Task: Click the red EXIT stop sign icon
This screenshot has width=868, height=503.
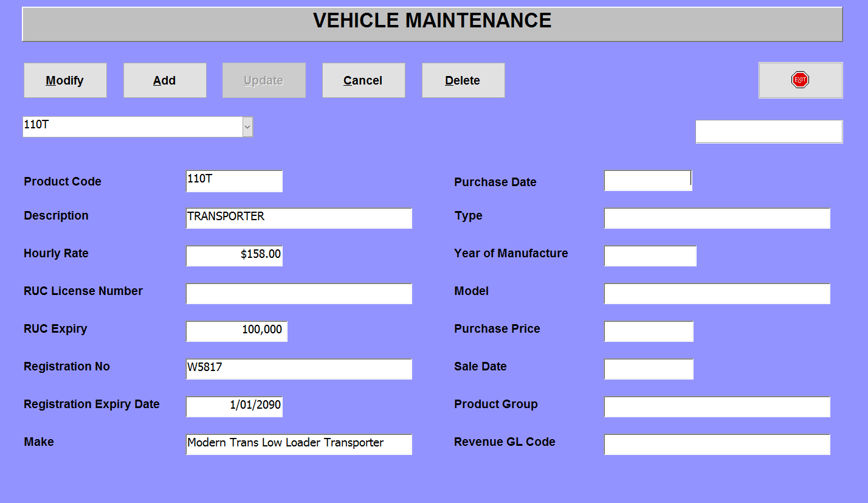Action: [800, 79]
